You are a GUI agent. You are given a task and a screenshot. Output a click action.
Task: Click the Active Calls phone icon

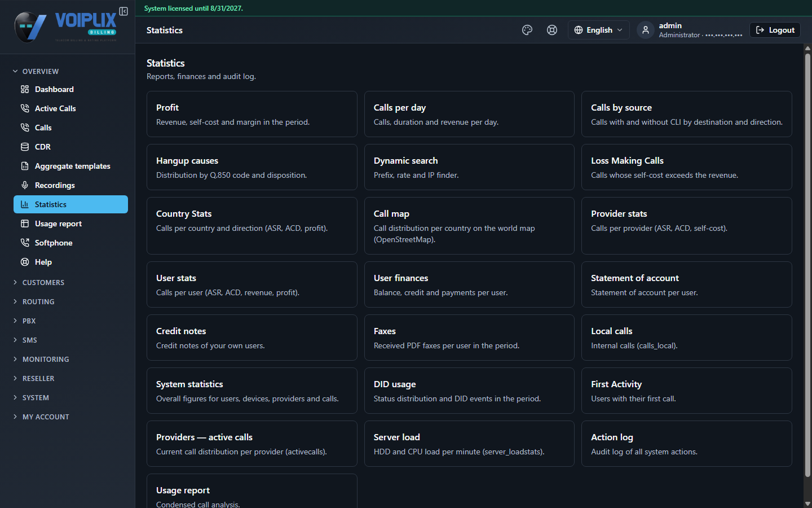click(x=25, y=108)
